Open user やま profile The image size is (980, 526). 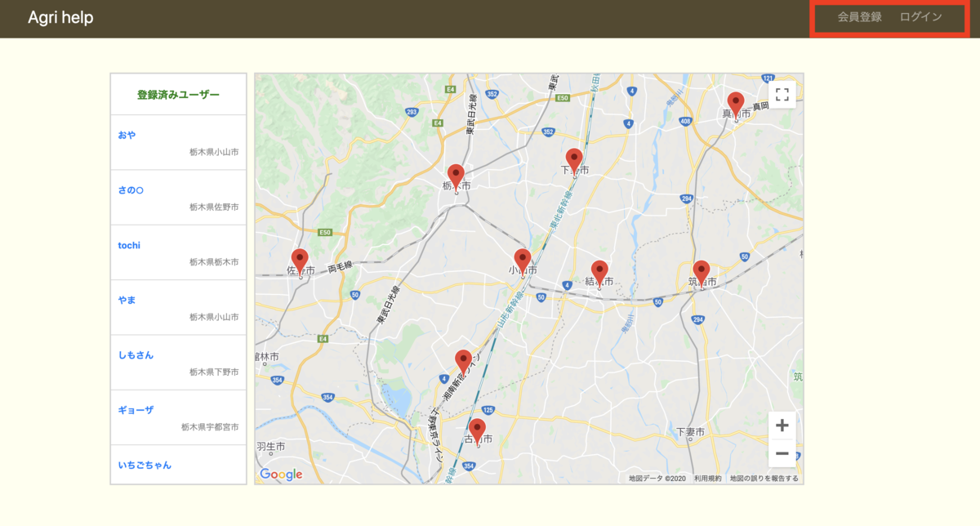[127, 300]
